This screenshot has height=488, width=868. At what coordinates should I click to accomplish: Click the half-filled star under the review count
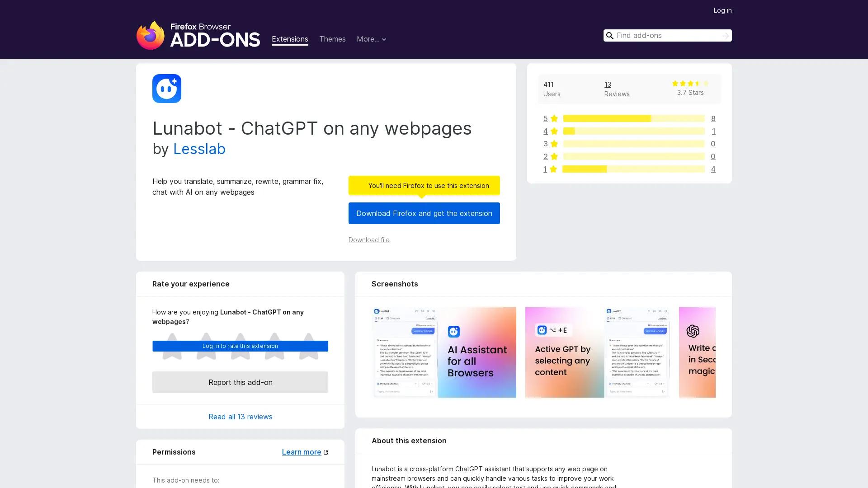click(698, 84)
